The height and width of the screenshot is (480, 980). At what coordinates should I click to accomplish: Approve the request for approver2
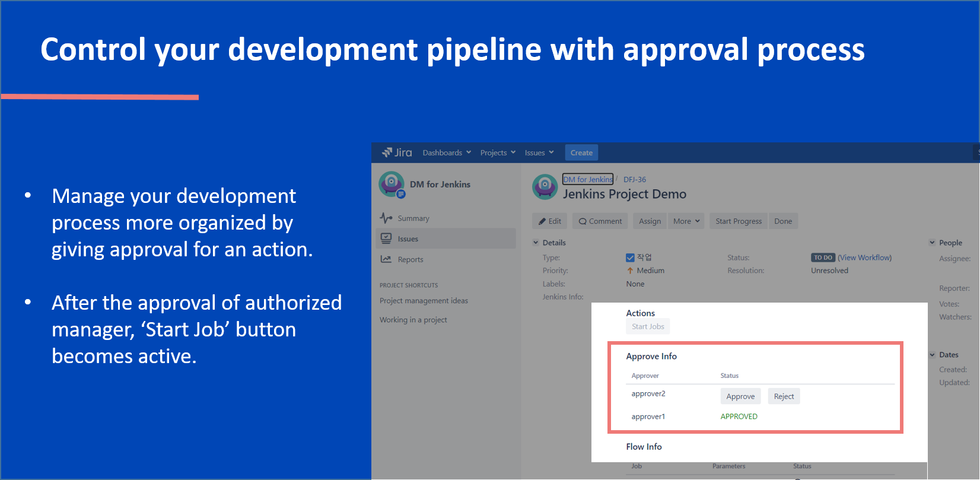coord(740,396)
